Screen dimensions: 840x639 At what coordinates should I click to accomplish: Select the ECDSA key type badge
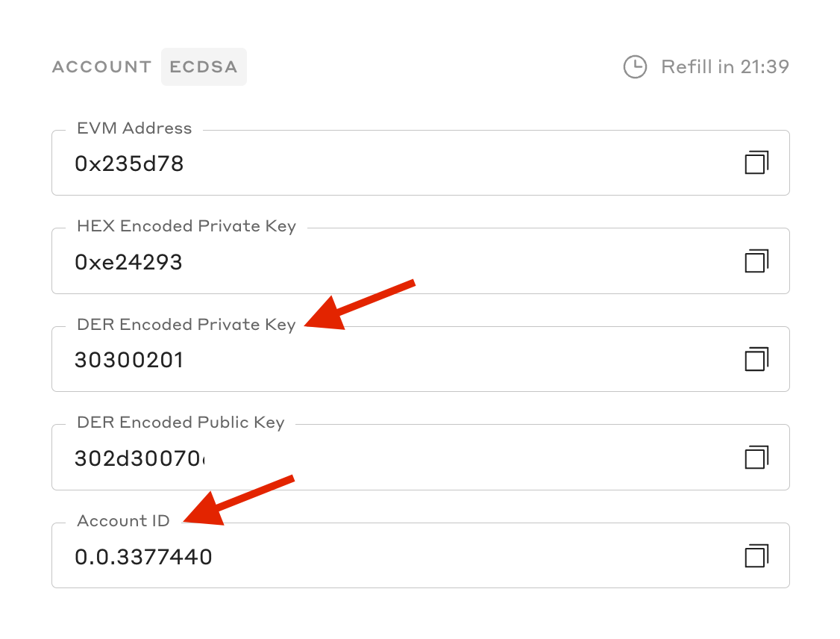[204, 67]
